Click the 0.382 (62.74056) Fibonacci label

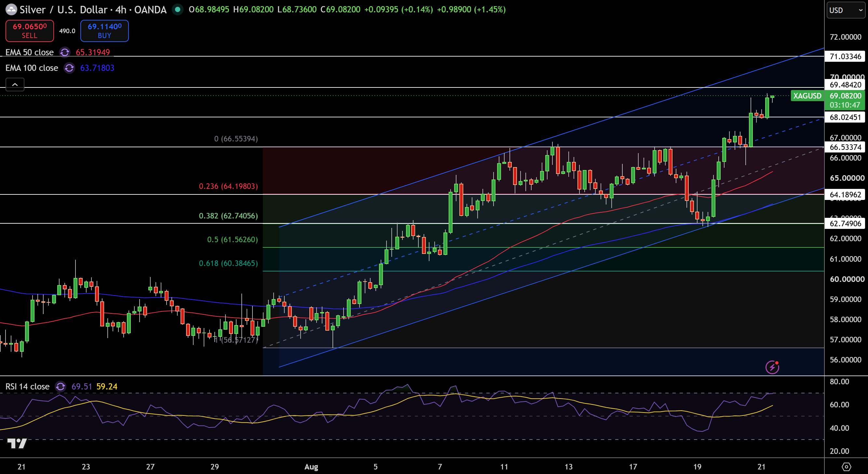228,216
